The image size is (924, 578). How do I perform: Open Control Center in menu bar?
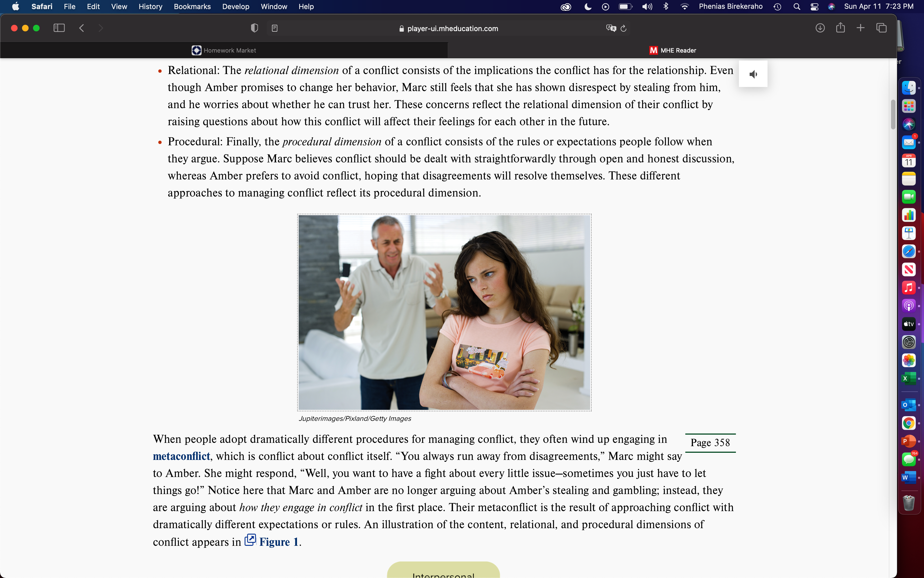click(x=815, y=7)
